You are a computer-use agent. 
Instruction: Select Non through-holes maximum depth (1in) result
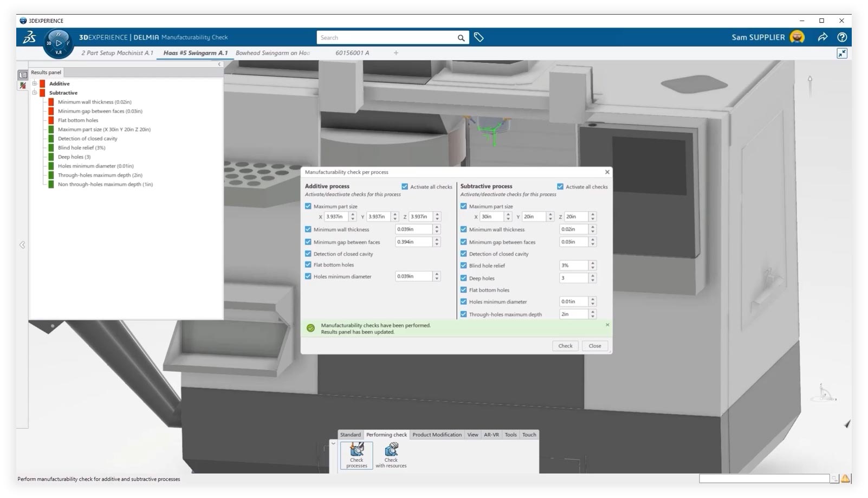(x=105, y=185)
